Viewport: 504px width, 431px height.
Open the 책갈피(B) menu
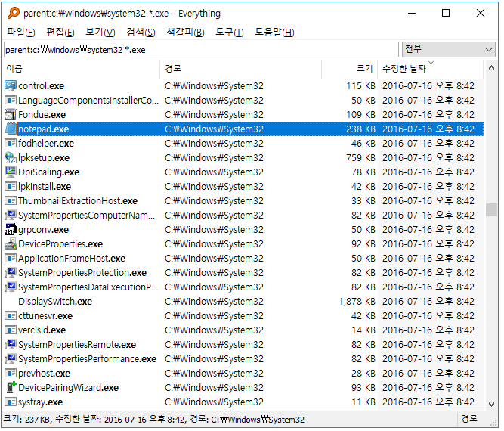pos(185,33)
